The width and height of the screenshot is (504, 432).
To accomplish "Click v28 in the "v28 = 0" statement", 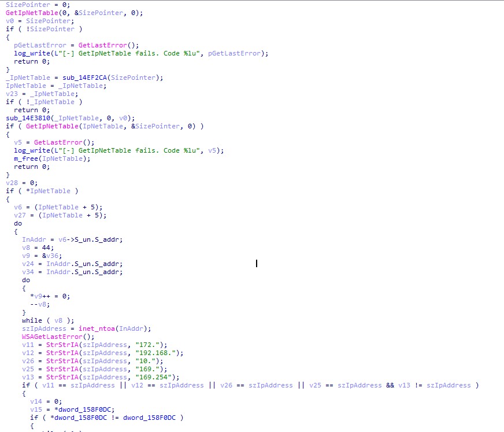I will tap(12, 183).
